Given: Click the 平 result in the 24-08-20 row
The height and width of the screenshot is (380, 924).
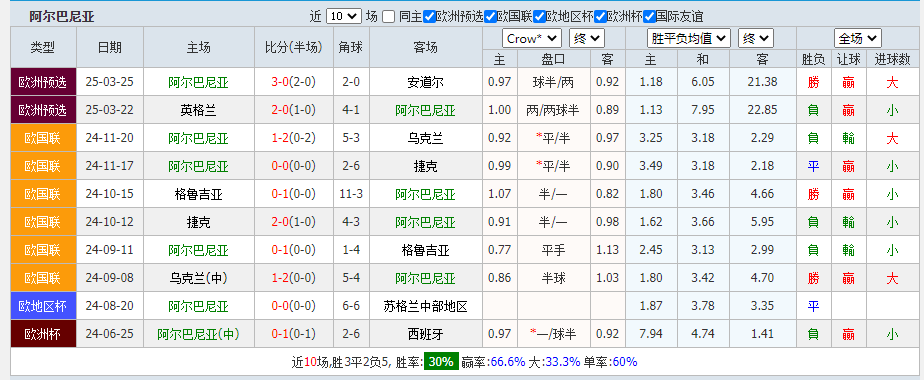Looking at the screenshot, I should [x=813, y=306].
